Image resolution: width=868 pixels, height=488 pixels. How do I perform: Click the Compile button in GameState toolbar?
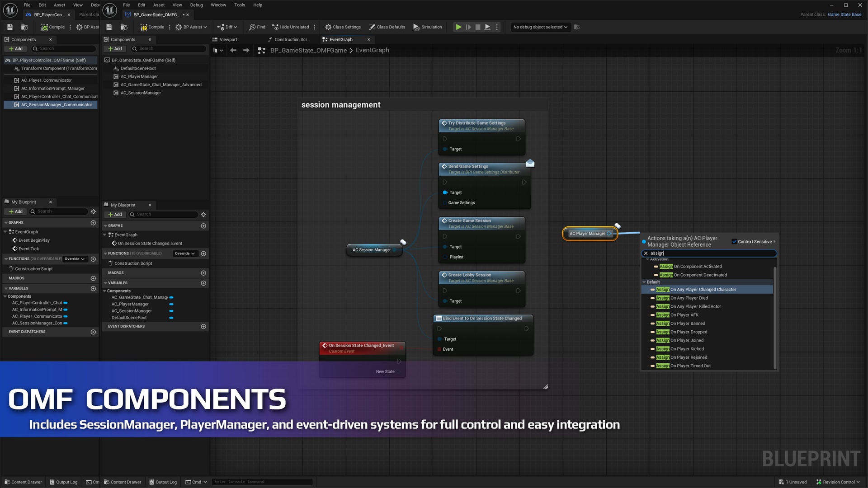(x=152, y=27)
